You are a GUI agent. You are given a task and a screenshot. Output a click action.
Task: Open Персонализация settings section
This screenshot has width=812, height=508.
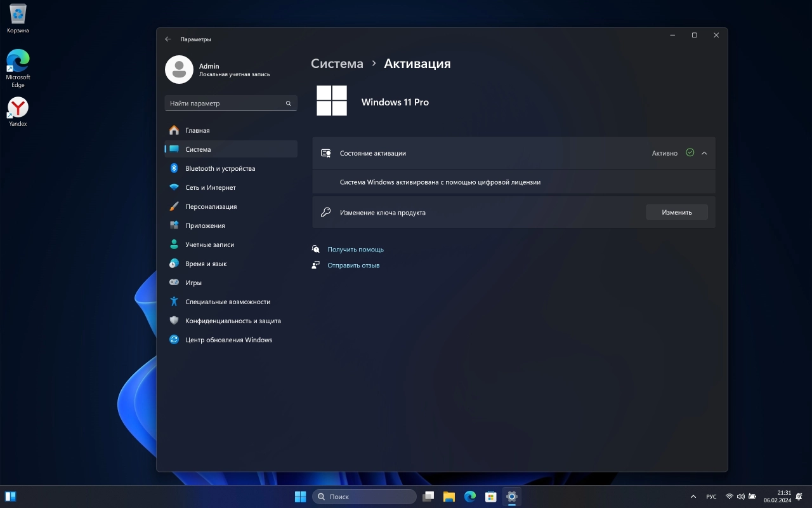[x=230, y=206]
